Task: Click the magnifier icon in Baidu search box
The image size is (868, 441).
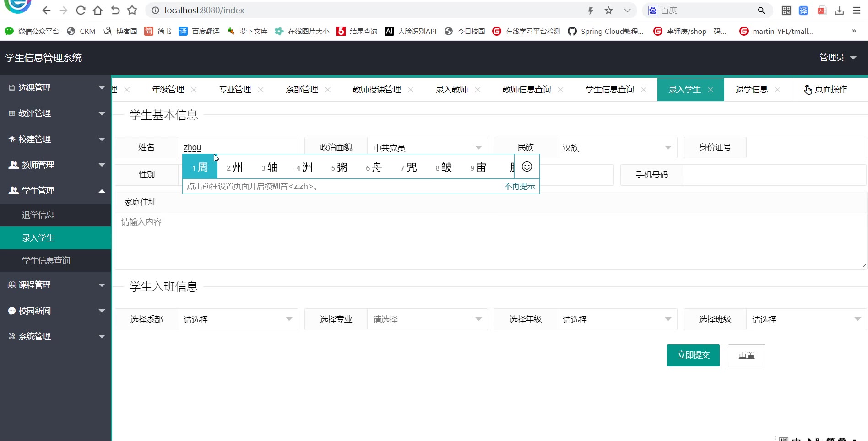Action: click(x=761, y=11)
